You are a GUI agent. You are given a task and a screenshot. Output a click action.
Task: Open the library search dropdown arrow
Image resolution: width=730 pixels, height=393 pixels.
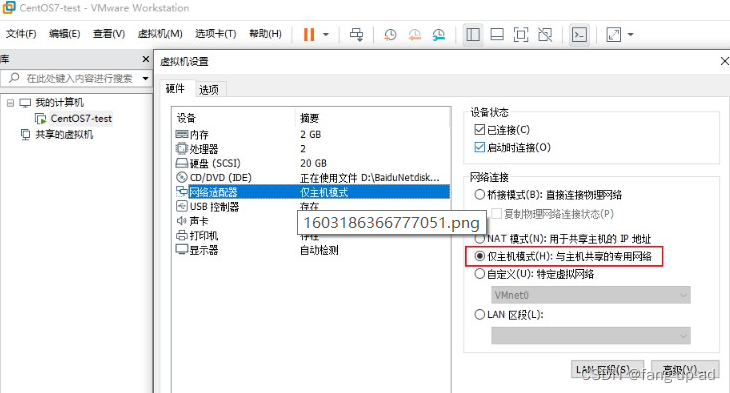coord(146,78)
